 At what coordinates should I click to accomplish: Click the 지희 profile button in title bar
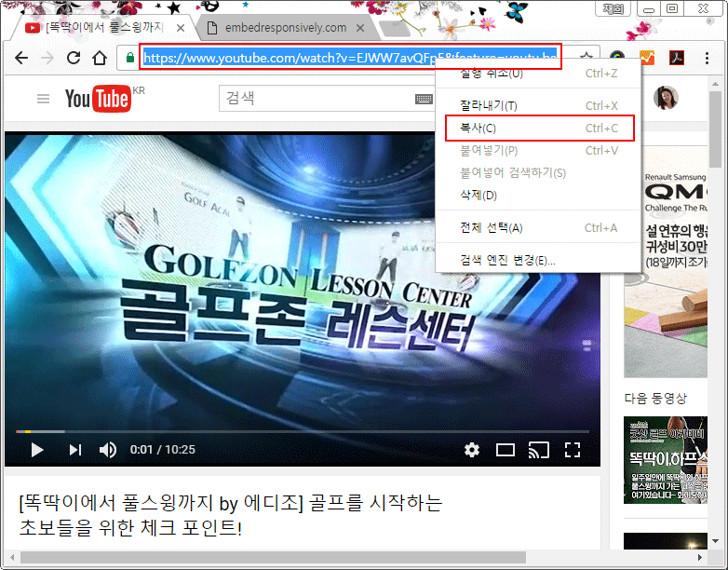(x=613, y=8)
